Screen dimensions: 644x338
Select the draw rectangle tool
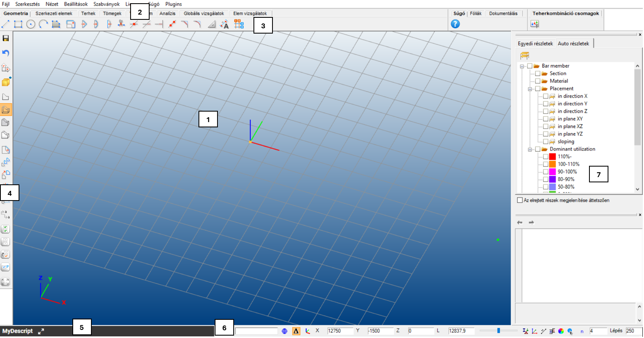pos(18,24)
